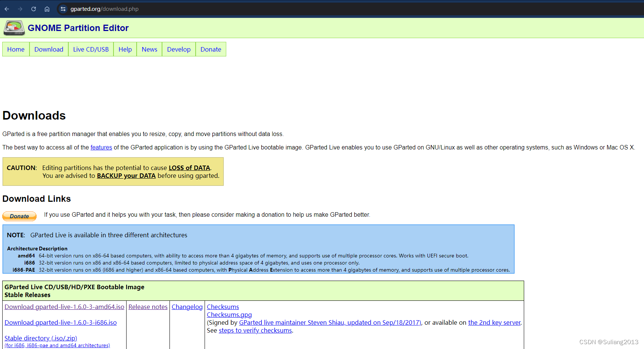Open the Donate menu tab

pos(211,49)
